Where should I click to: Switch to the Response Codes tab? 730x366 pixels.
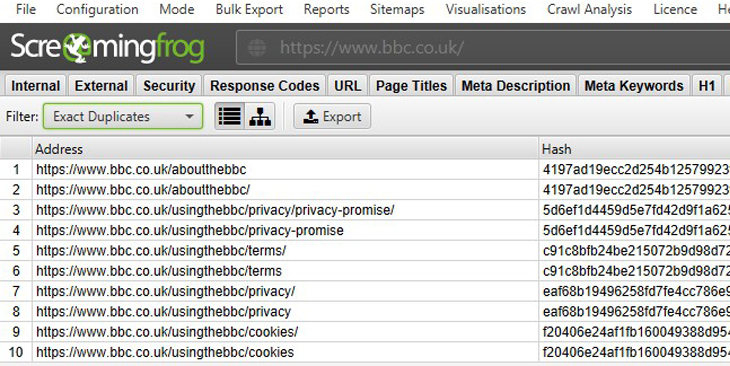[x=264, y=86]
